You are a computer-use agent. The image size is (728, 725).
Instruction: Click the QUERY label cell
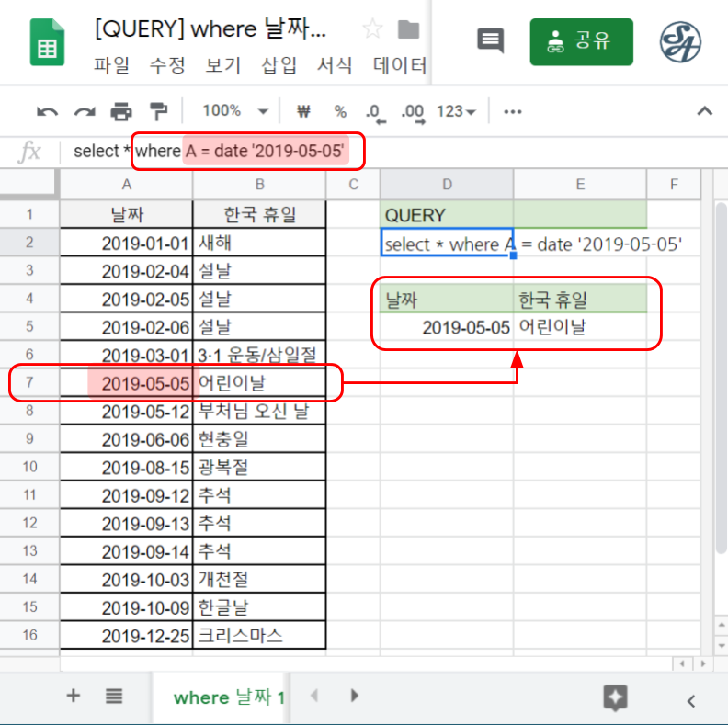pyautogui.click(x=447, y=214)
